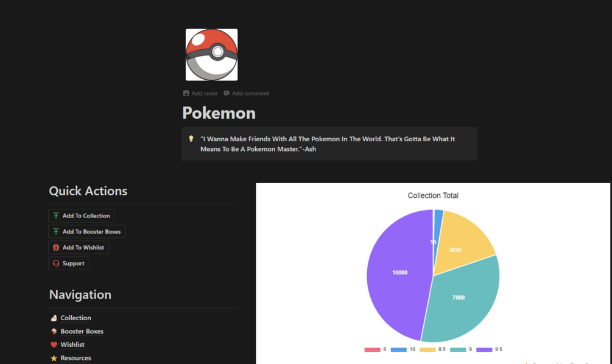Click the Add To Booster Boxes button
Viewport: 612px width, 364px height.
tap(87, 232)
